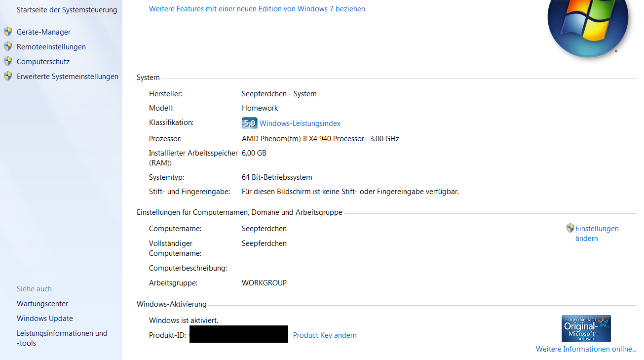Click the model value Homework

pyautogui.click(x=260, y=108)
